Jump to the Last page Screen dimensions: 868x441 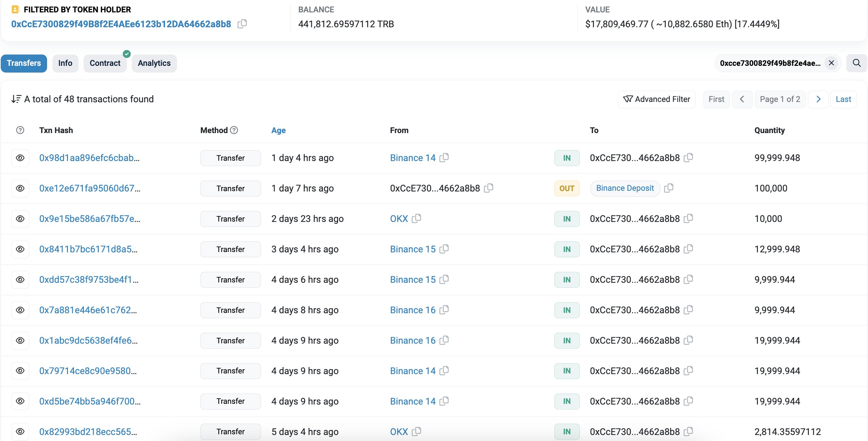click(843, 99)
